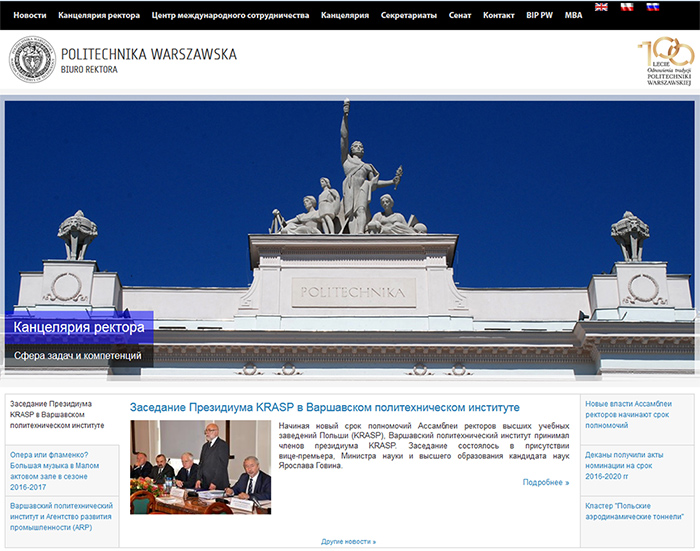Viewport: 700px width, 551px height.
Task: Open the Новости menu item
Action: [30, 15]
